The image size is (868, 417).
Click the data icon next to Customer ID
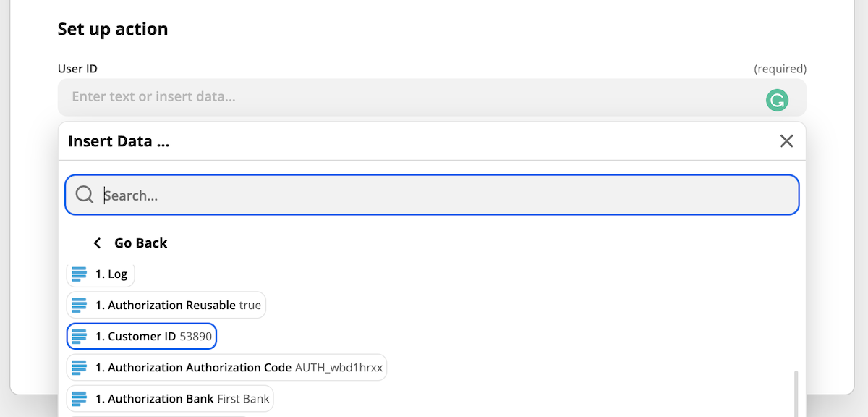(80, 336)
